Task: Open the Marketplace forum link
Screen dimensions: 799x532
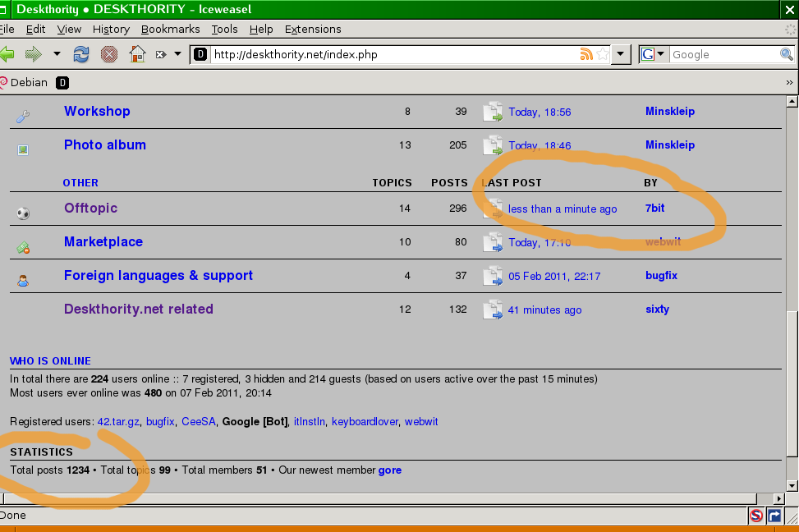Action: point(103,241)
